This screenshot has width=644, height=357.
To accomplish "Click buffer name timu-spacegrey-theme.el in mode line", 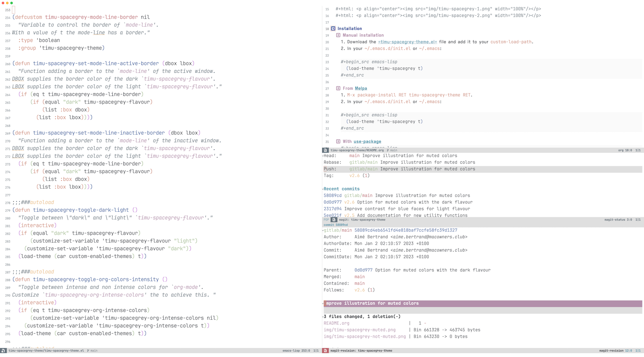I will tap(46, 350).
